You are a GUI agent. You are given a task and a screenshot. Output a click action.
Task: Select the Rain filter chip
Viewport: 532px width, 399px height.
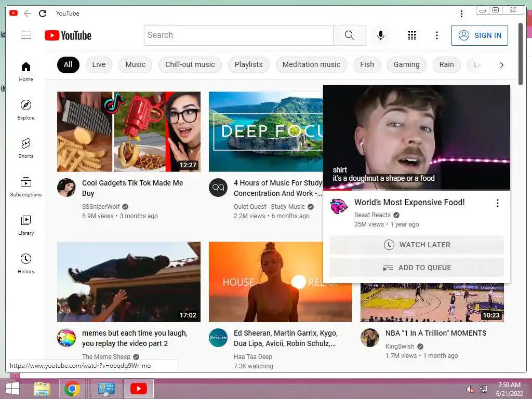tap(446, 65)
